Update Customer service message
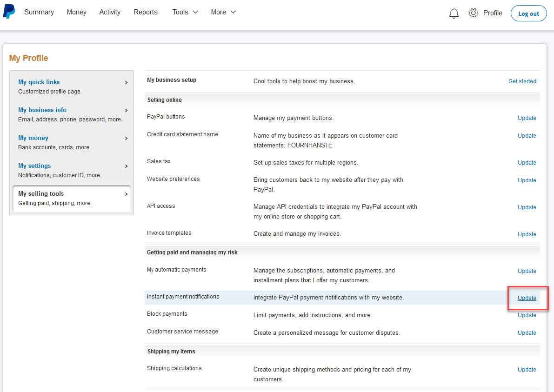This screenshot has width=554, height=392. (527, 332)
